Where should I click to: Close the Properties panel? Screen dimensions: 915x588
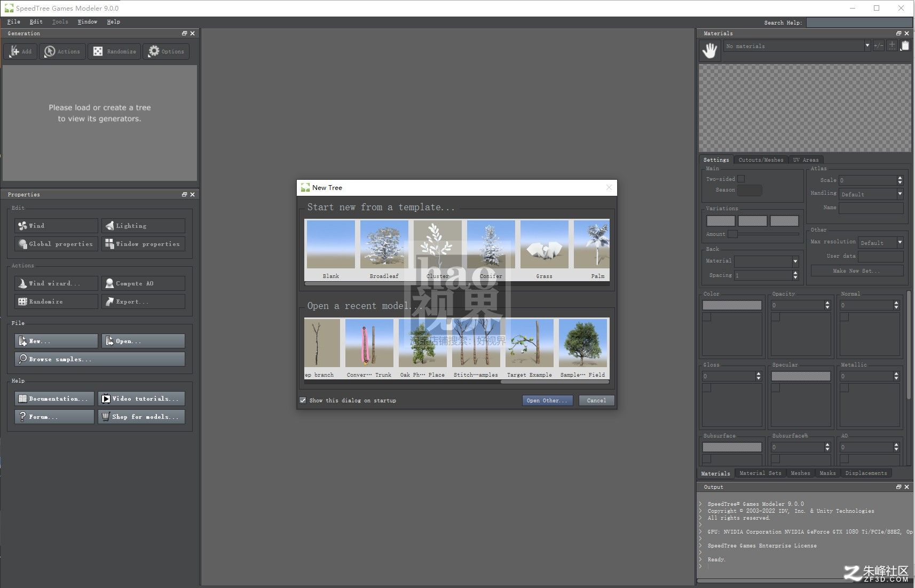tap(192, 194)
